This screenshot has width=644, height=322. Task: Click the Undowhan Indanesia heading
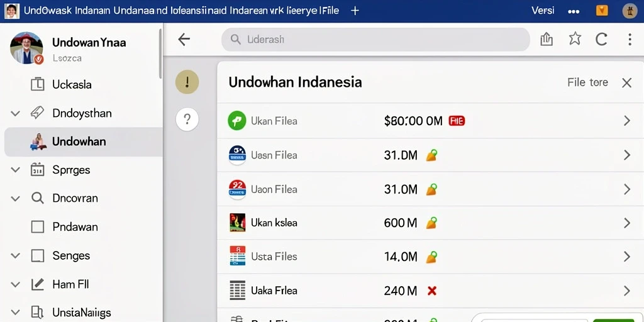295,82
